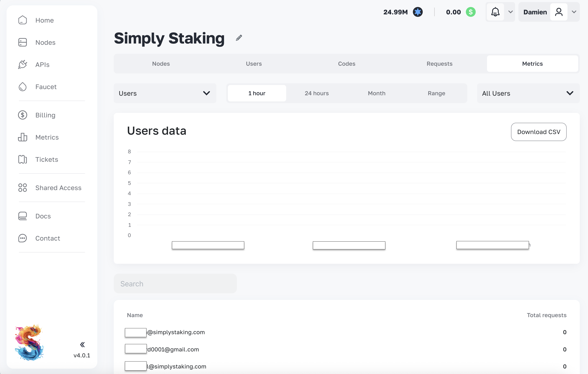588x374 pixels.
Task: Open the Contact page link
Action: click(48, 239)
